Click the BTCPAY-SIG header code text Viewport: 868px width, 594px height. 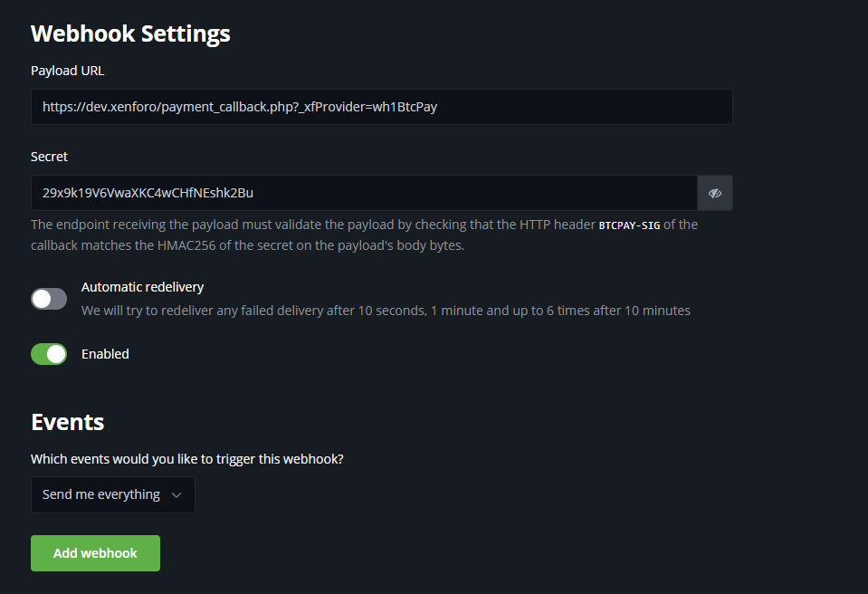click(x=629, y=225)
